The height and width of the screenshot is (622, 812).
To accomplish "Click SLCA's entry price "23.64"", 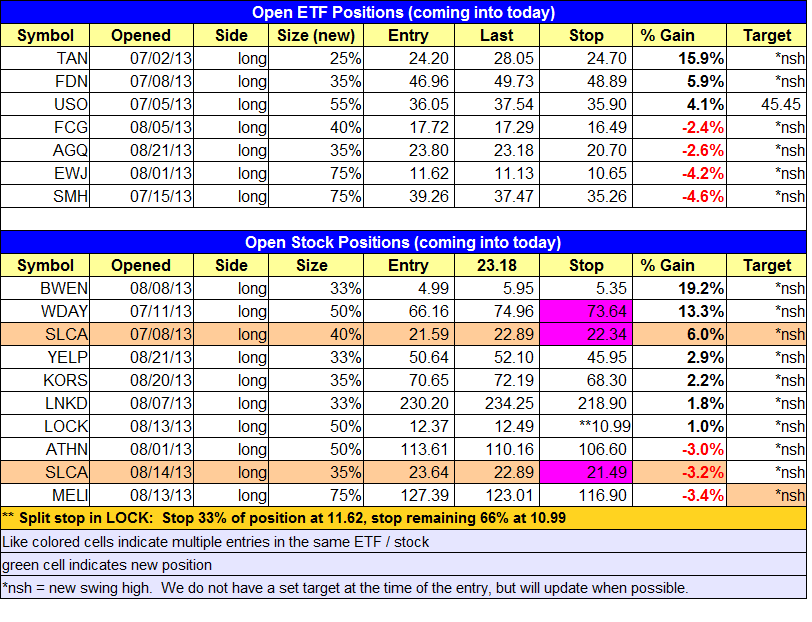I will coord(409,472).
